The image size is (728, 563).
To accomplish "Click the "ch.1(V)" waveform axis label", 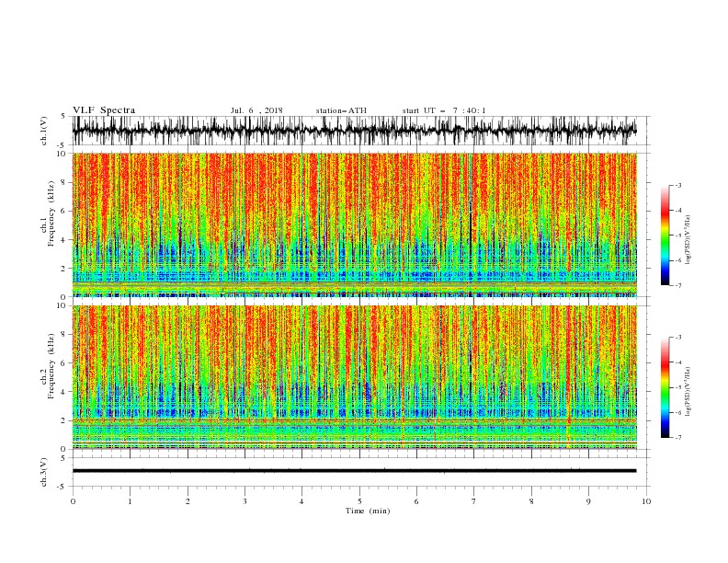I will tap(44, 131).
